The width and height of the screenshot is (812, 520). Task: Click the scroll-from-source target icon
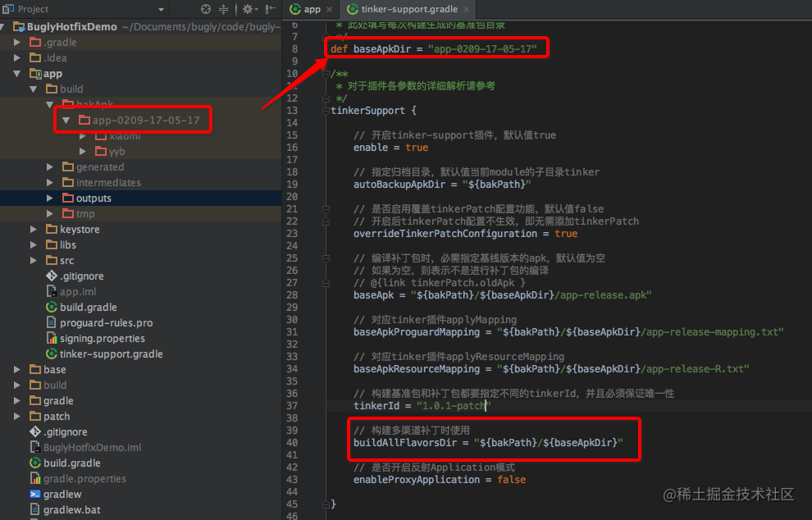[x=206, y=9]
